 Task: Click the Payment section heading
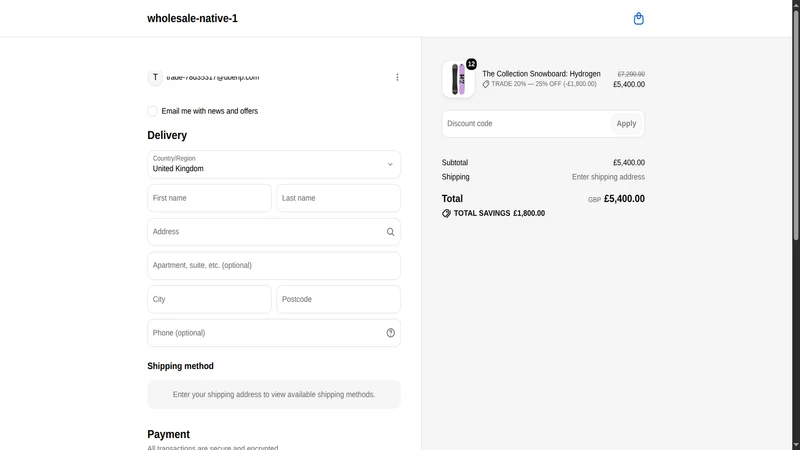168,434
